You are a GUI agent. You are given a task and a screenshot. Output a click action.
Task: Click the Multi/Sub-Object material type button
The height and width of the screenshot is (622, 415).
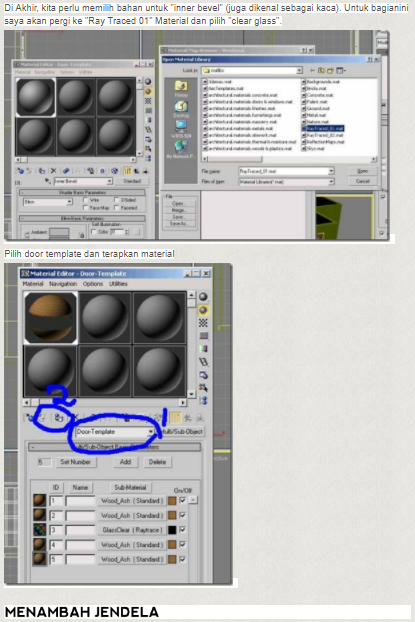182,432
